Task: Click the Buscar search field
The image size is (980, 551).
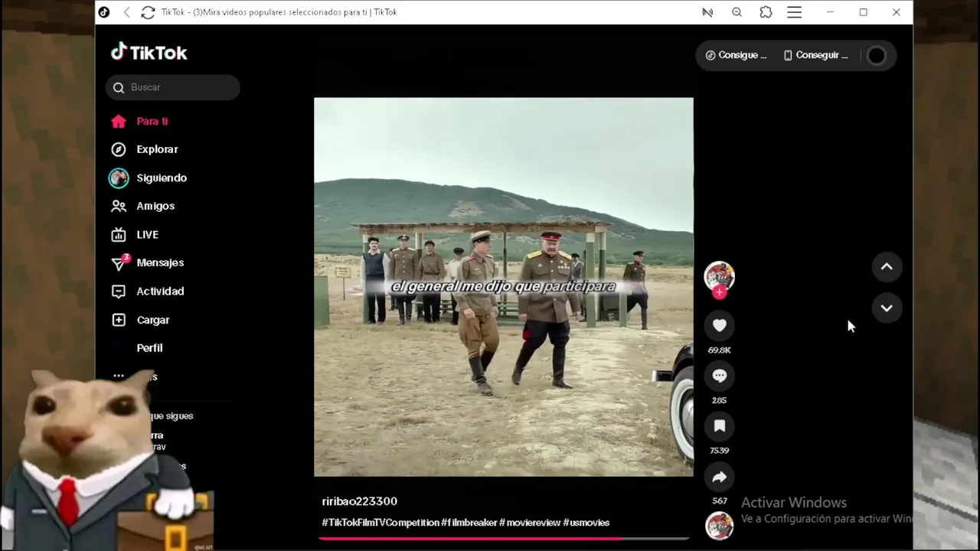Action: [173, 87]
